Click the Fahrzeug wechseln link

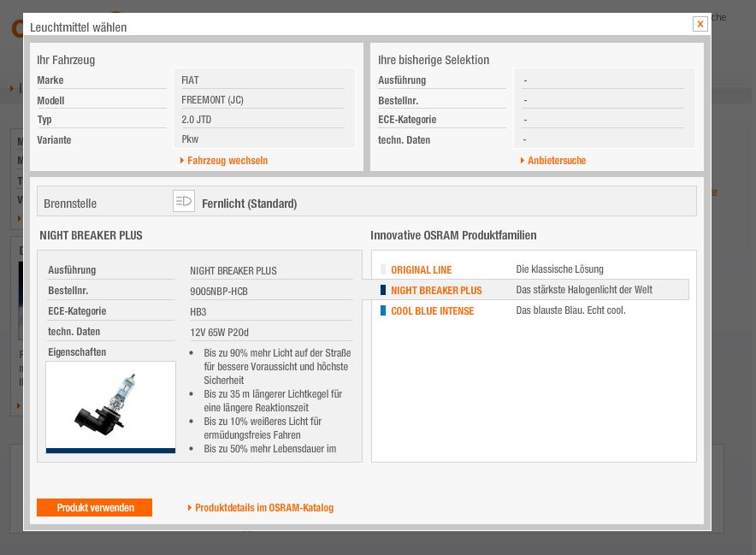pyautogui.click(x=227, y=161)
